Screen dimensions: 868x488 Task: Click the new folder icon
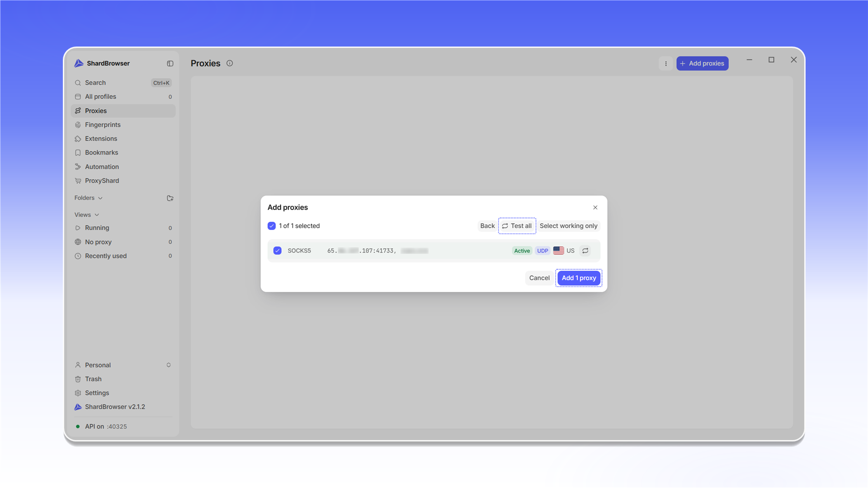point(170,198)
